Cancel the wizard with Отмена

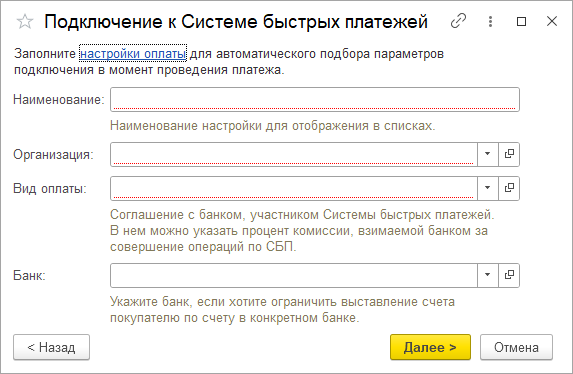(x=516, y=347)
